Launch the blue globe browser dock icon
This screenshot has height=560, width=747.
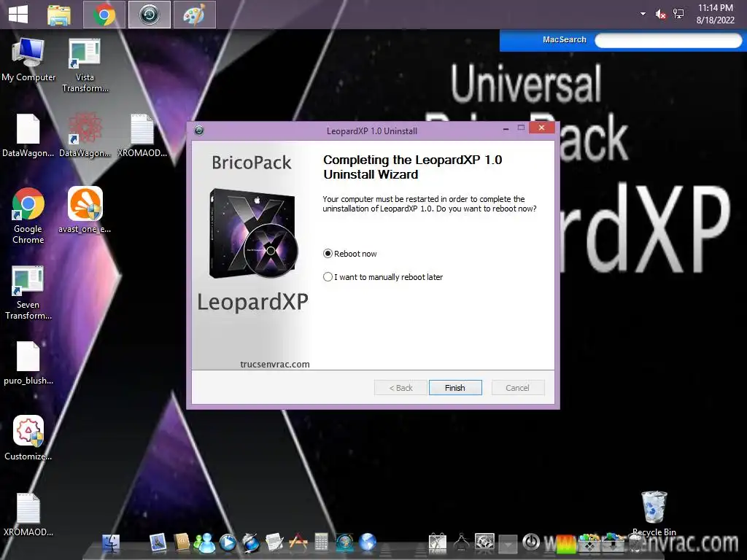pyautogui.click(x=251, y=542)
